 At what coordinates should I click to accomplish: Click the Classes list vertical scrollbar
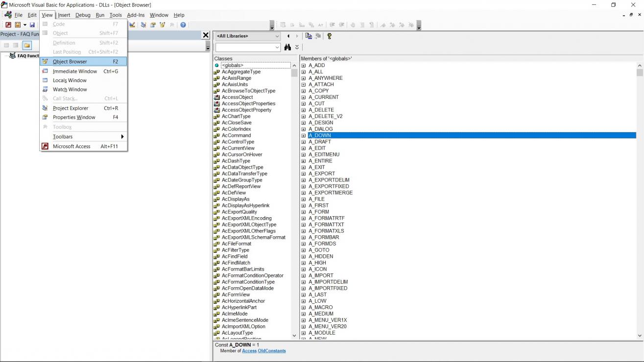294,200
